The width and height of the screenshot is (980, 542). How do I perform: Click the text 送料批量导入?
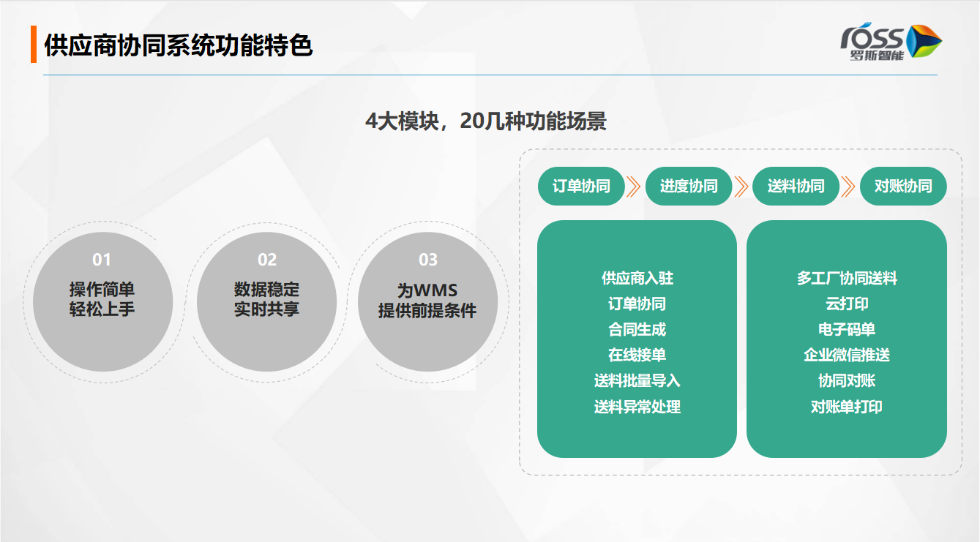click(x=637, y=381)
